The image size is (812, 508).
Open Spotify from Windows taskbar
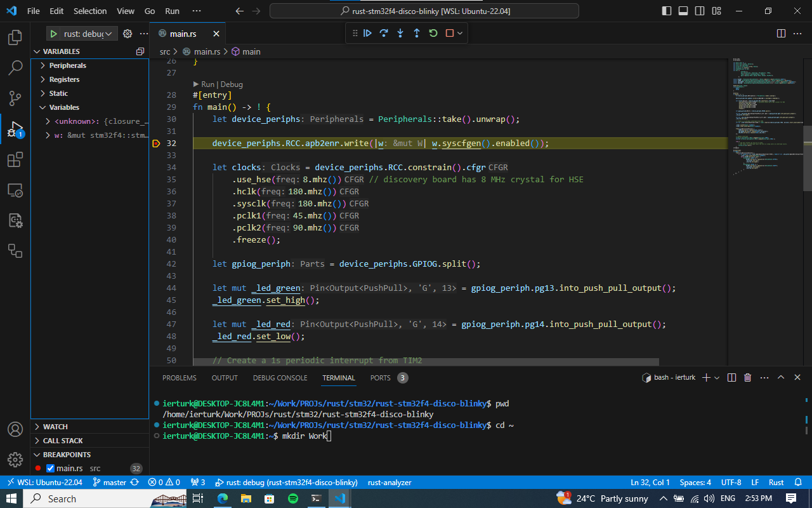point(292,498)
